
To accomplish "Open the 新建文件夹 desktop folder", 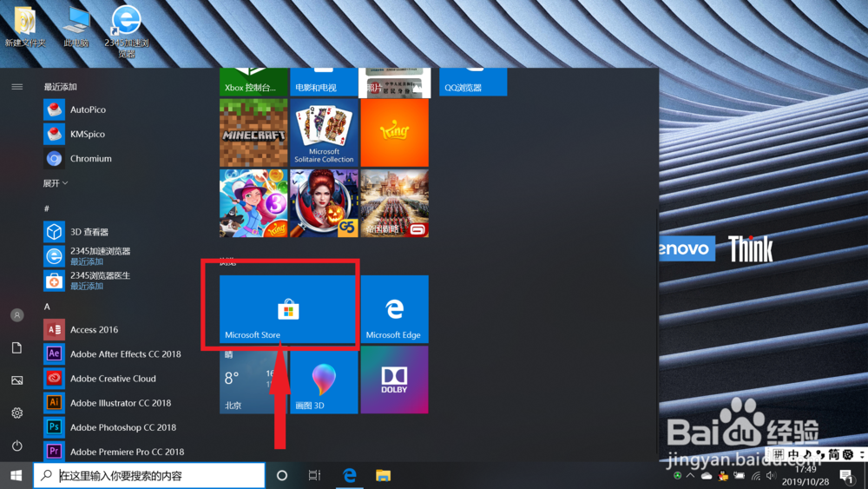I will pos(25,26).
